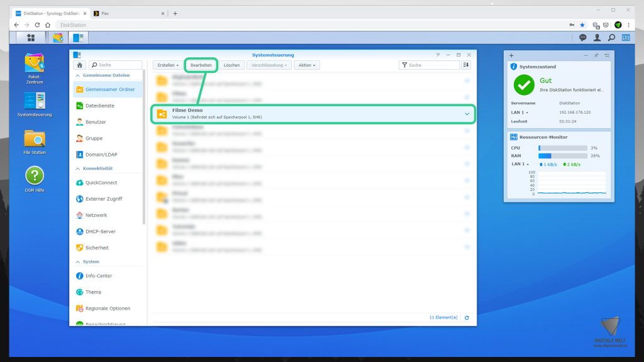Click browser home button
This screenshot has width=644, height=362.
point(48,25)
